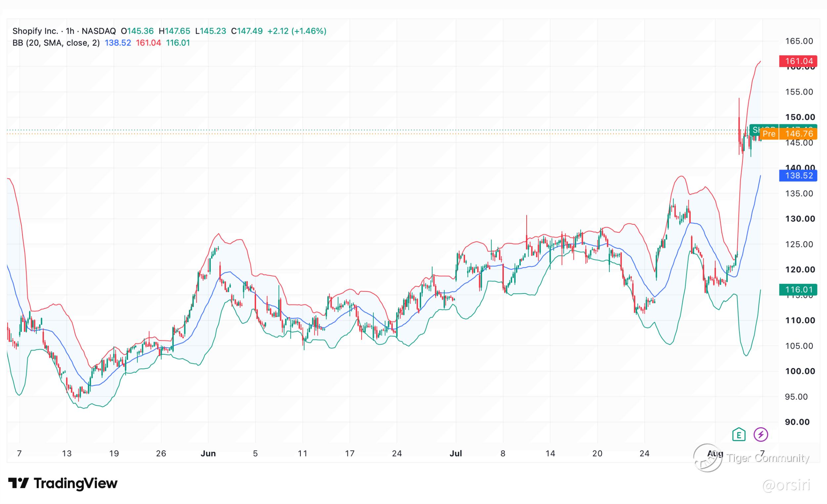
Task: Click the red 161.04 value in BB legend
Action: (x=148, y=43)
